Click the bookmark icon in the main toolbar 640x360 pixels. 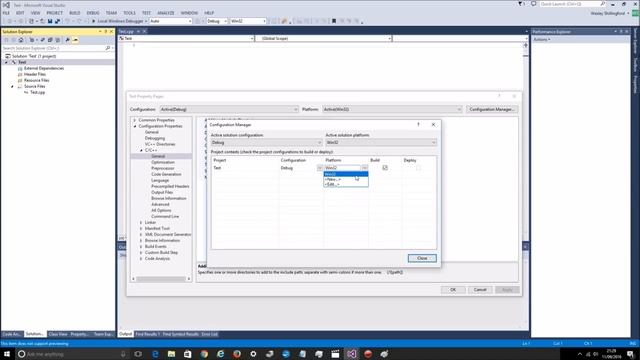coord(334,21)
